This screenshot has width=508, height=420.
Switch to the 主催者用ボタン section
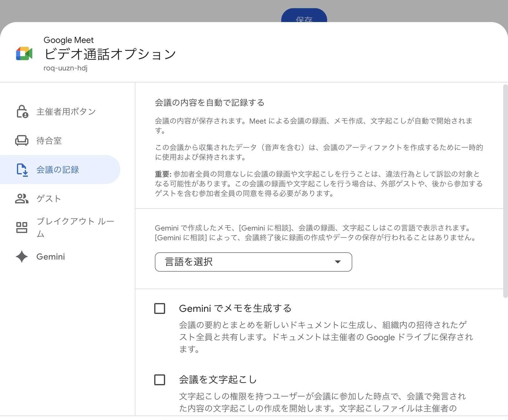coord(66,111)
